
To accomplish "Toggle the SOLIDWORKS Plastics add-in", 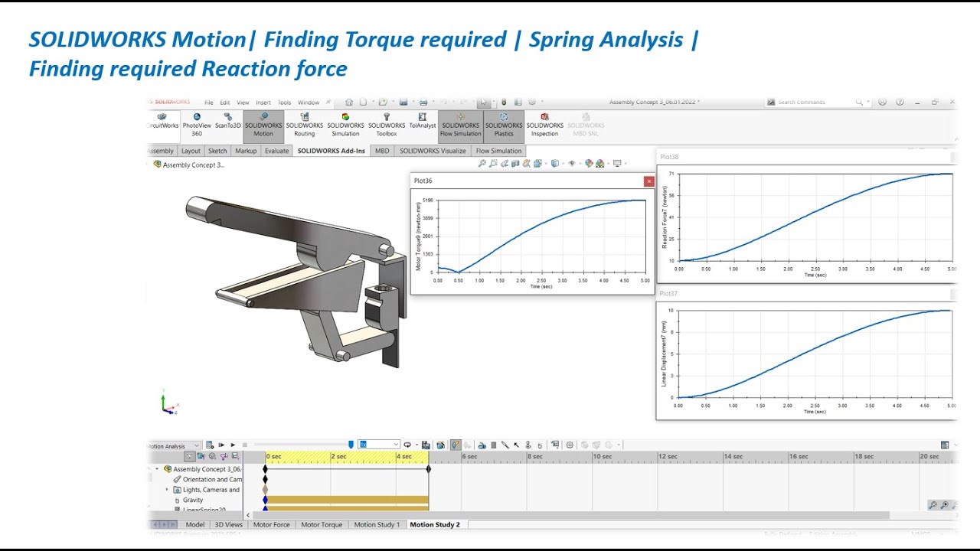I will [504, 126].
